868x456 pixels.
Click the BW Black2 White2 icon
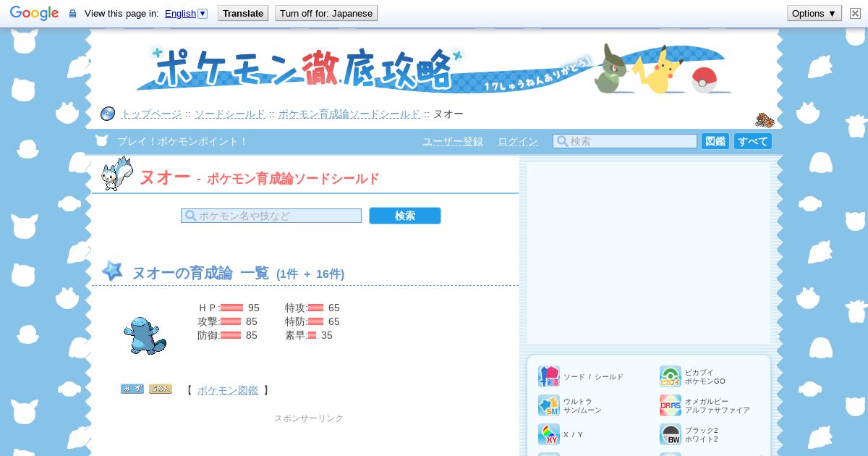tap(671, 434)
